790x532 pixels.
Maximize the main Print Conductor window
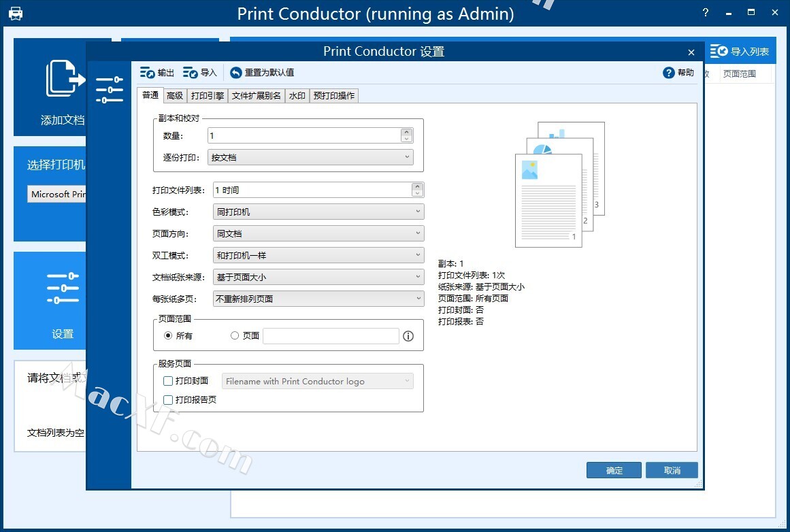click(x=751, y=12)
